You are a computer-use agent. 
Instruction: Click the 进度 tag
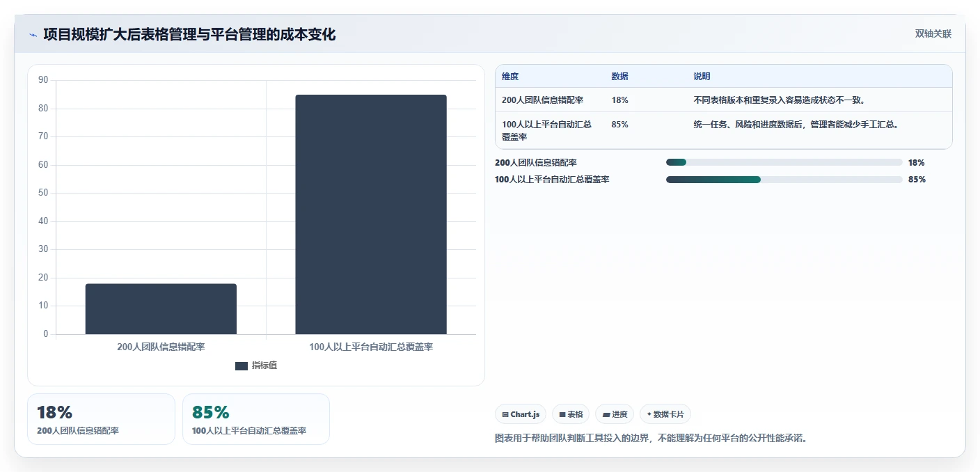615,414
